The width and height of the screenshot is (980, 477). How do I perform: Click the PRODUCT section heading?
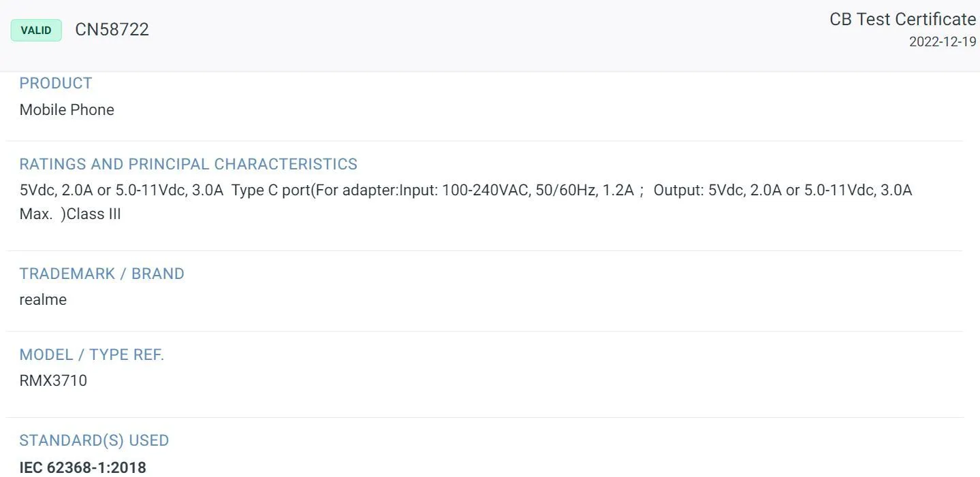(x=55, y=83)
